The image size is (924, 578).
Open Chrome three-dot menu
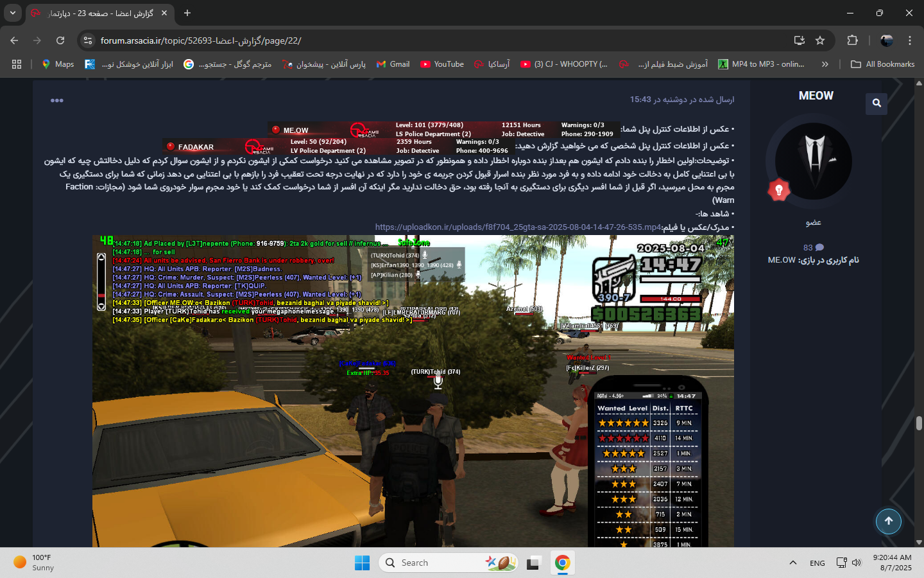tap(910, 40)
